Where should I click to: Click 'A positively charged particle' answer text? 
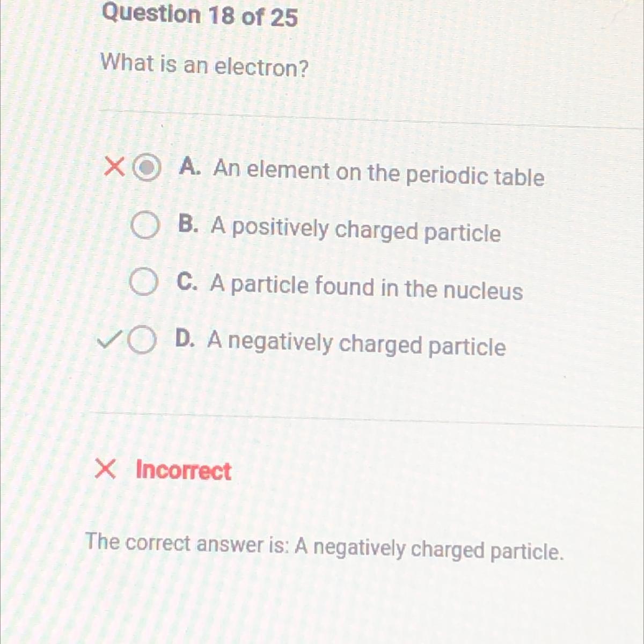point(355,230)
